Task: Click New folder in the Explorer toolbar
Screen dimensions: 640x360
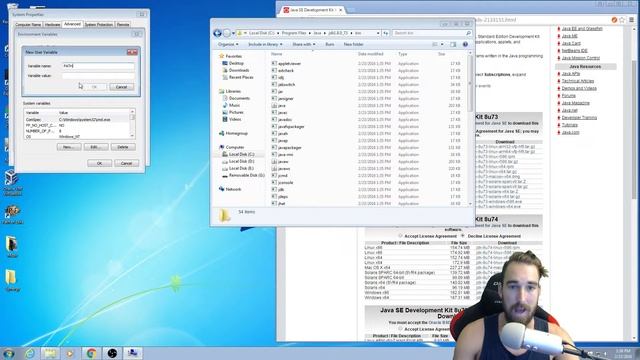Action: point(353,44)
